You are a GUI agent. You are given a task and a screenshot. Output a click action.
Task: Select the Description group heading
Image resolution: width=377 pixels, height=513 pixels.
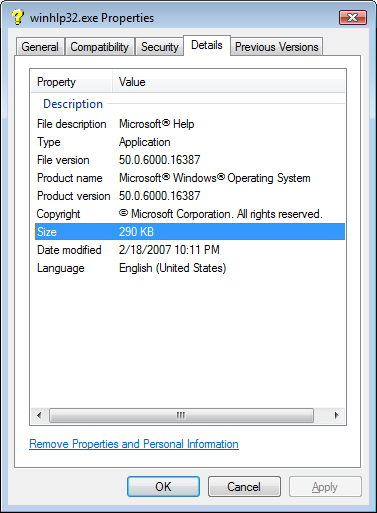73,104
